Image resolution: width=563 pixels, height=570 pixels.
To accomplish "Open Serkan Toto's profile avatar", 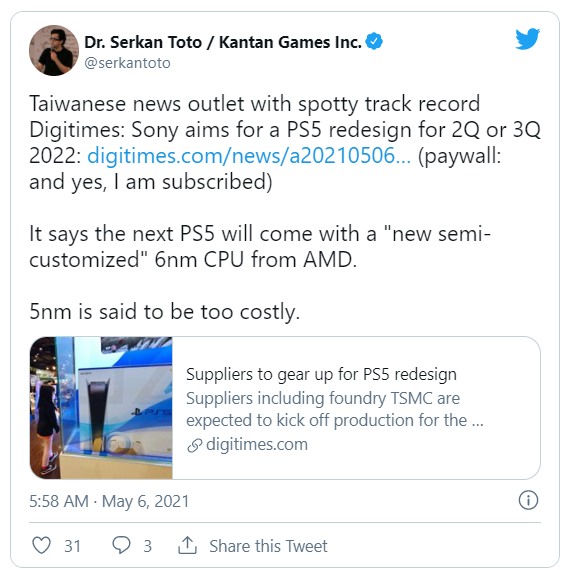I will (x=54, y=50).
